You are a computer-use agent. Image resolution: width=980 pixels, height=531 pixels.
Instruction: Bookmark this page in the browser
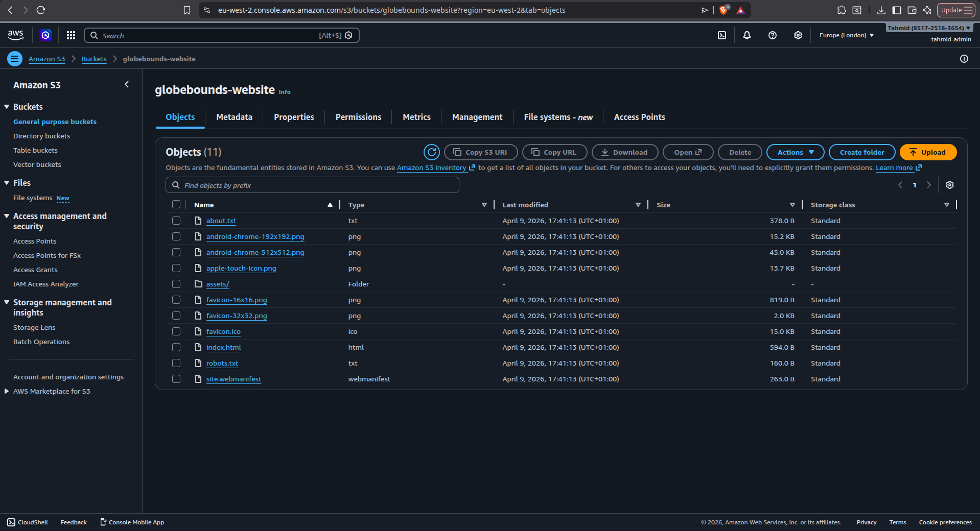(x=187, y=10)
